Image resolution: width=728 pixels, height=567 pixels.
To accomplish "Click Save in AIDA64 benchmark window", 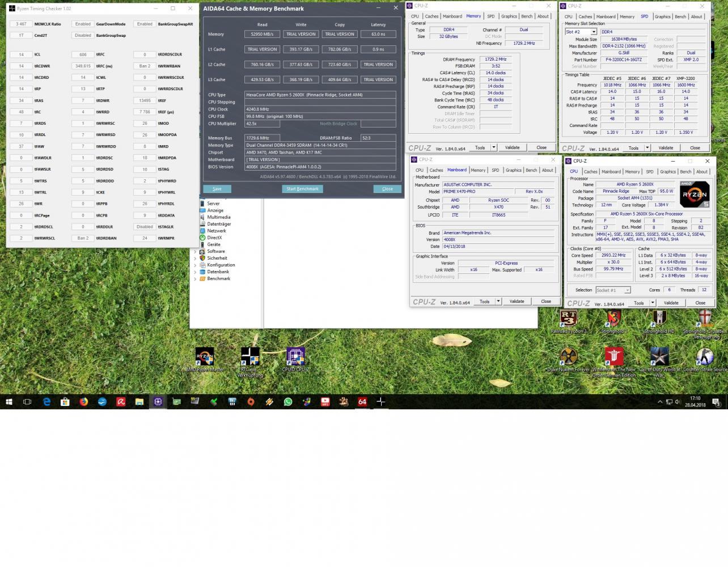I will coord(217,189).
